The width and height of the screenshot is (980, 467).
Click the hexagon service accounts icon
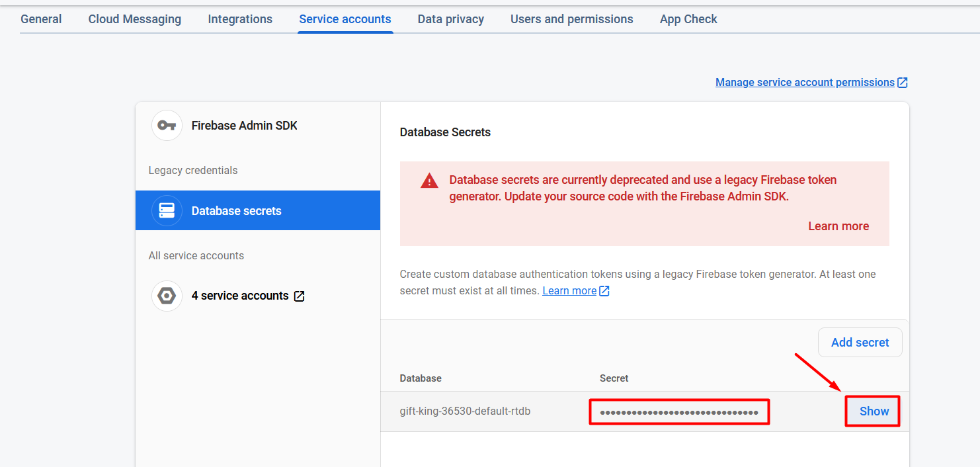coord(167,296)
